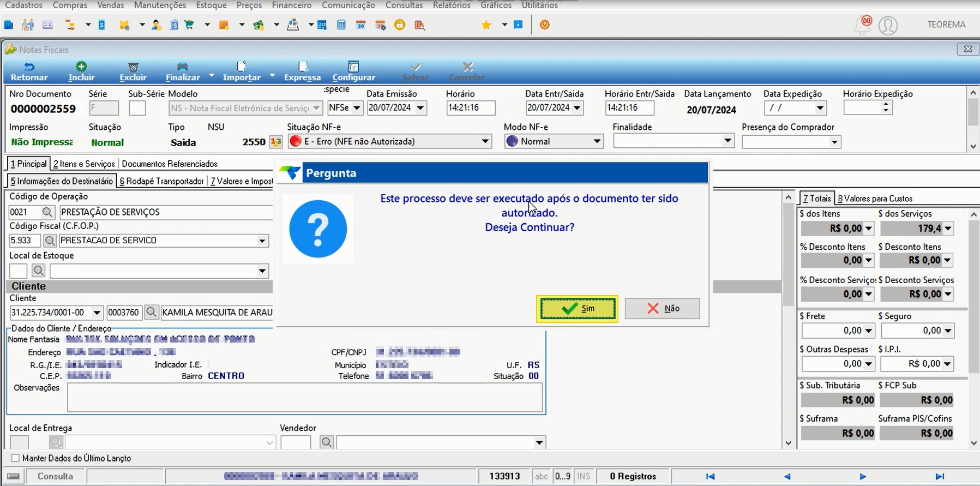Click the Horário Expedição stepper up arrow
The height and width of the screenshot is (486, 980).
[x=886, y=104]
